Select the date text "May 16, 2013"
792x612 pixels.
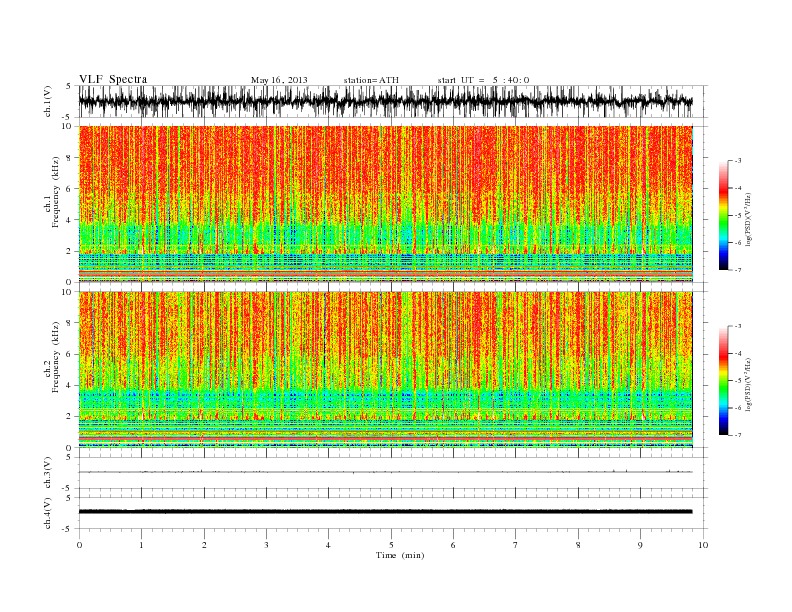pyautogui.click(x=279, y=80)
